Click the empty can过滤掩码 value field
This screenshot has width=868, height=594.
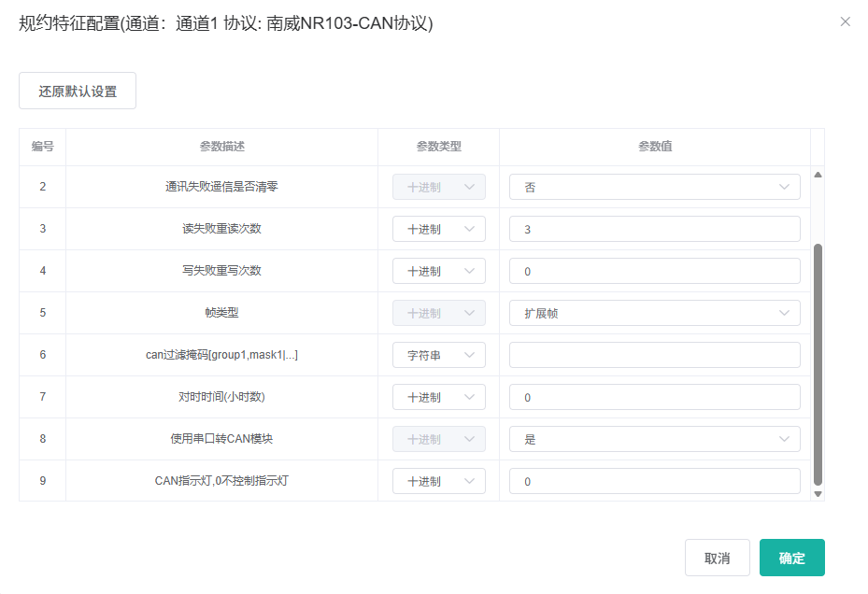tap(654, 355)
